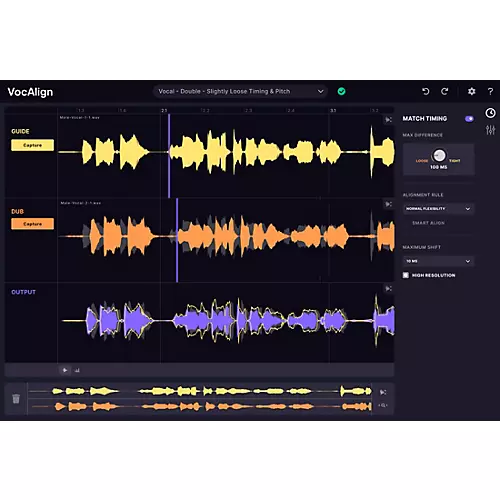Click the MAX DIFFERENCE label
Screen dimensions: 500x500
coord(423,135)
